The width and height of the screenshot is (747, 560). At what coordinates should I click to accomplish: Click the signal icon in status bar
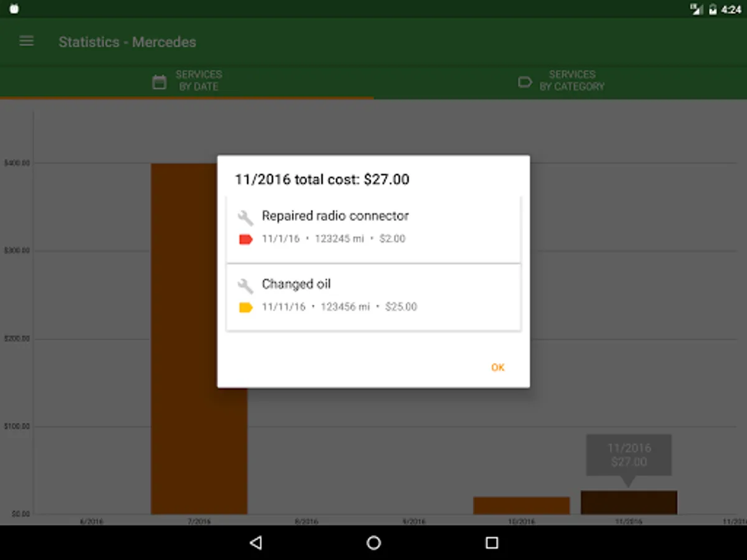(x=697, y=9)
